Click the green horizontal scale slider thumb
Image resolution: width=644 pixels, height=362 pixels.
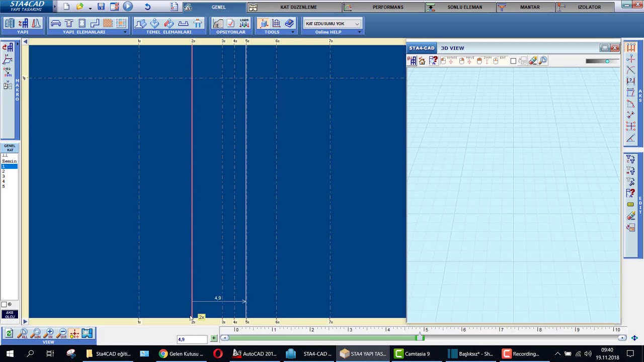pyautogui.click(x=420, y=338)
